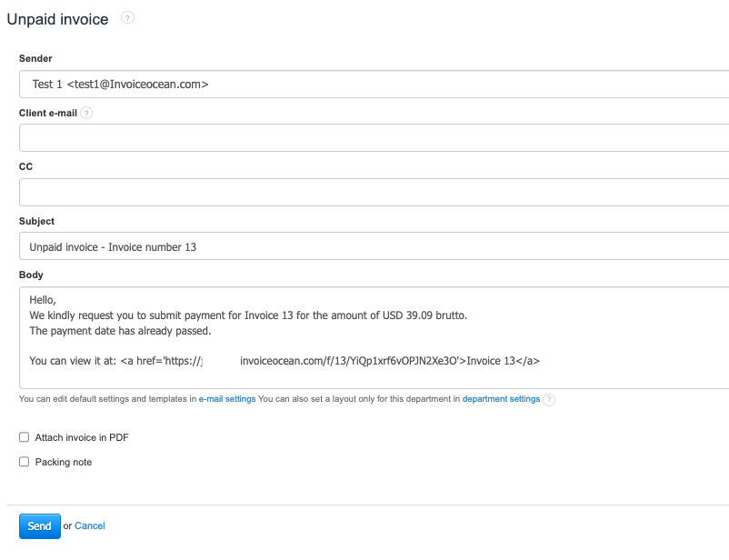Click the Body label text

click(x=31, y=275)
